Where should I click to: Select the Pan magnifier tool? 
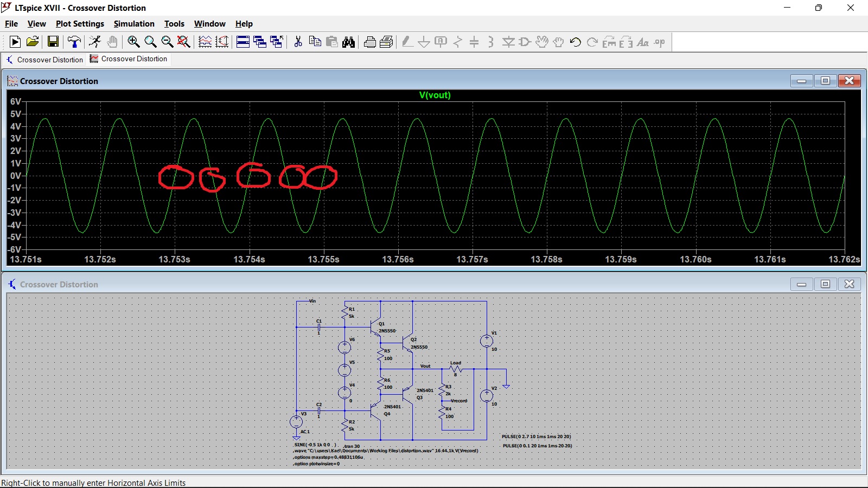pos(150,42)
